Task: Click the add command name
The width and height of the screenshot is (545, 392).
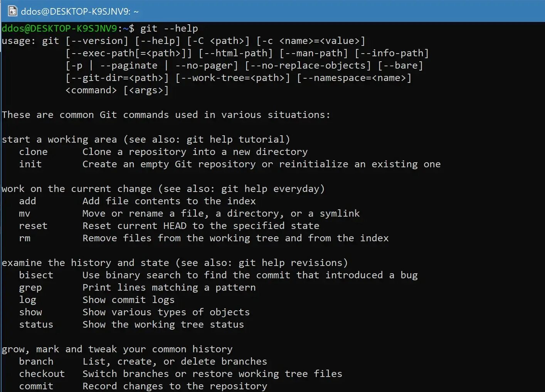Action: [27, 201]
